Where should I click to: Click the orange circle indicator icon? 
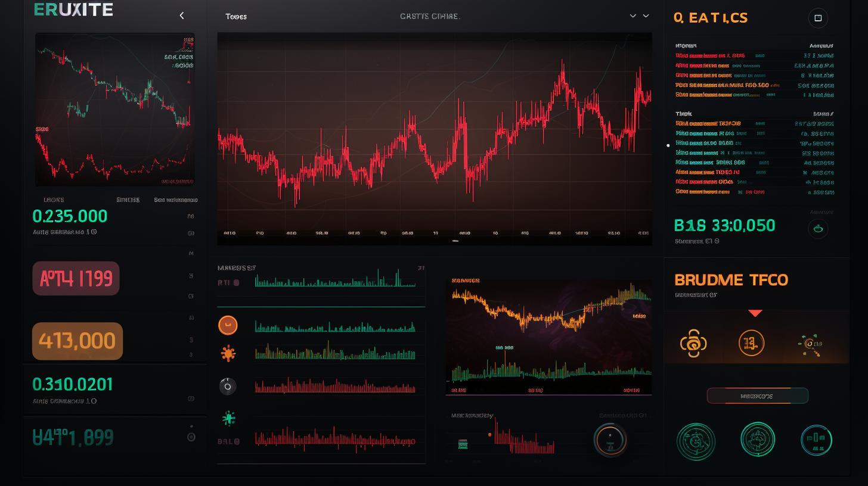pyautogui.click(x=228, y=325)
